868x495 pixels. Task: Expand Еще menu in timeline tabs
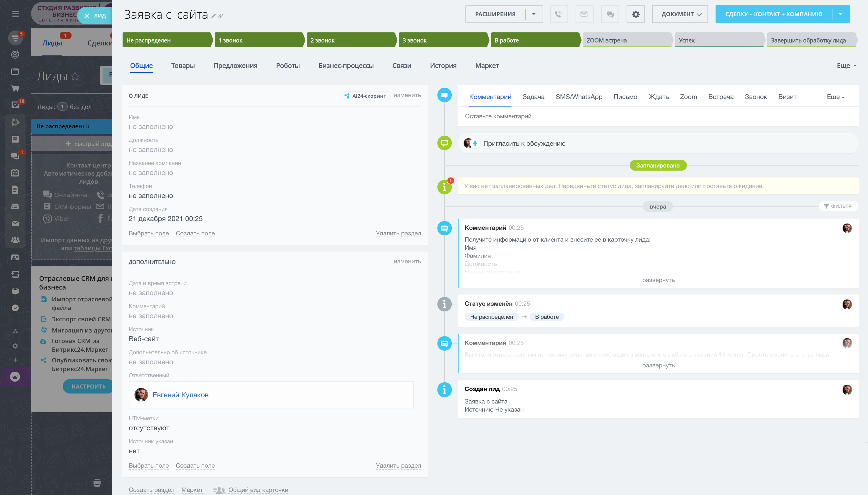click(835, 97)
